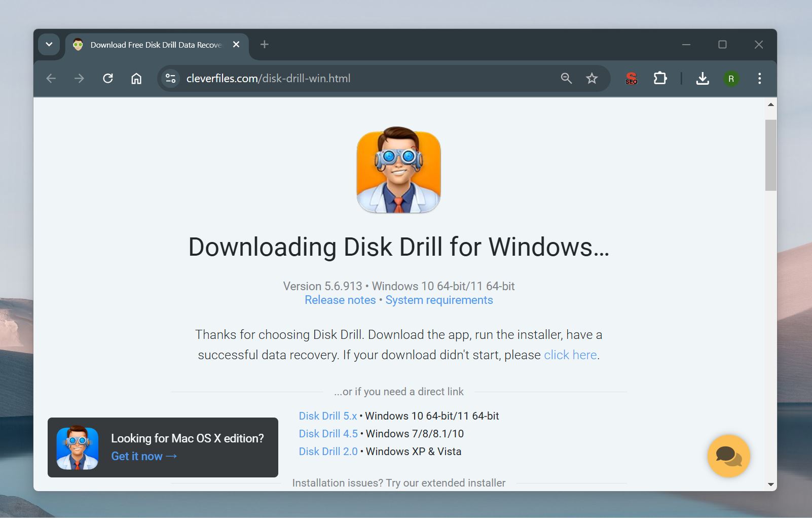Open the System requirements link
The height and width of the screenshot is (518, 812).
point(439,300)
